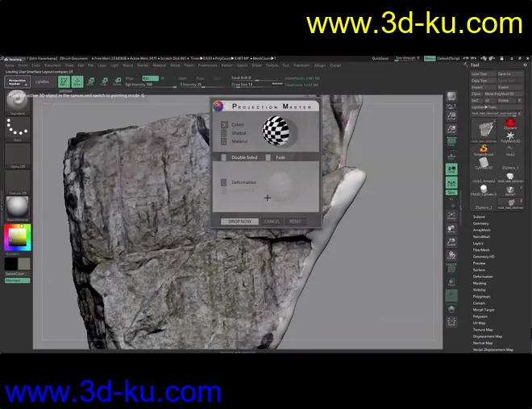Click the Zoom3D view icon
Viewport: 532px width, 409px height.
451,242
